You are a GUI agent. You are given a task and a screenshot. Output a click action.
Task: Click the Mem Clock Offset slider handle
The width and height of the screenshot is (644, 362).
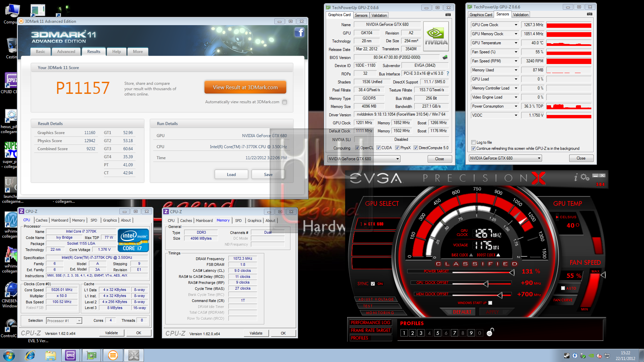[x=499, y=295]
